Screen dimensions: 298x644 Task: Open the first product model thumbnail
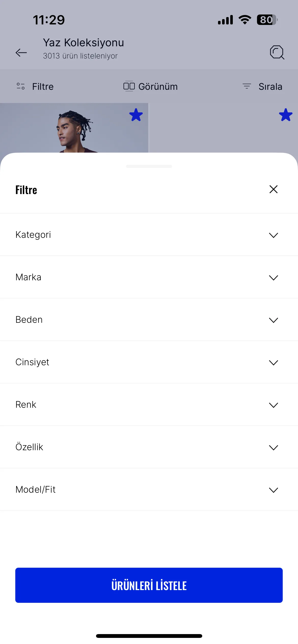(74, 128)
